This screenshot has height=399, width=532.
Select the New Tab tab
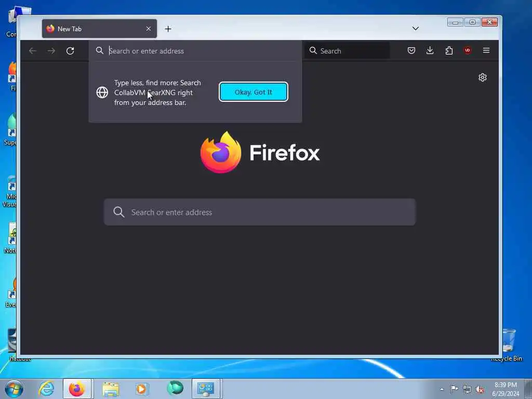99,29
